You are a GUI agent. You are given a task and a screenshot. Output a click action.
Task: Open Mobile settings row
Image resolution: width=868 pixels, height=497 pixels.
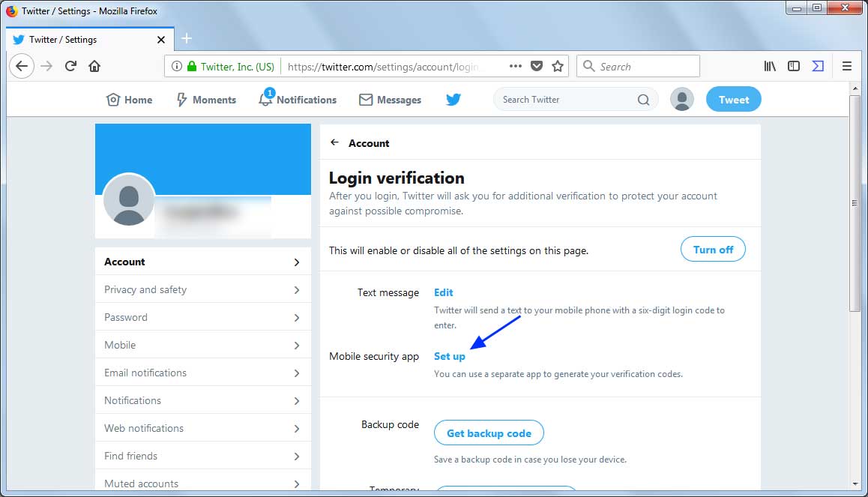[202, 345]
